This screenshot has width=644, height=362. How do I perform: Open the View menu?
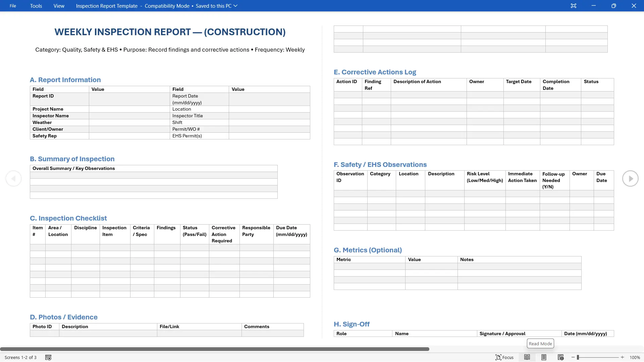[x=59, y=6]
